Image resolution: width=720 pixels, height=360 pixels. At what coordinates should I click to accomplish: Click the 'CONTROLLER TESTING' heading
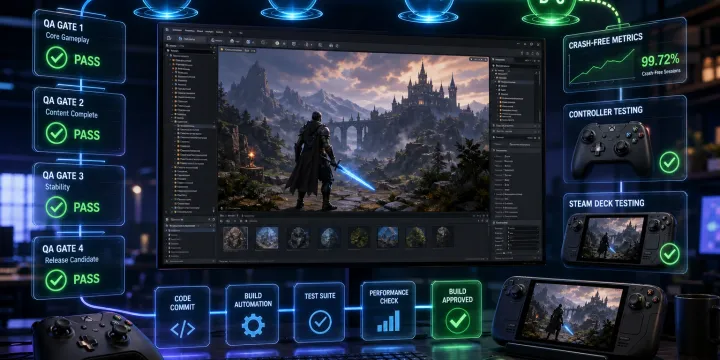606,112
